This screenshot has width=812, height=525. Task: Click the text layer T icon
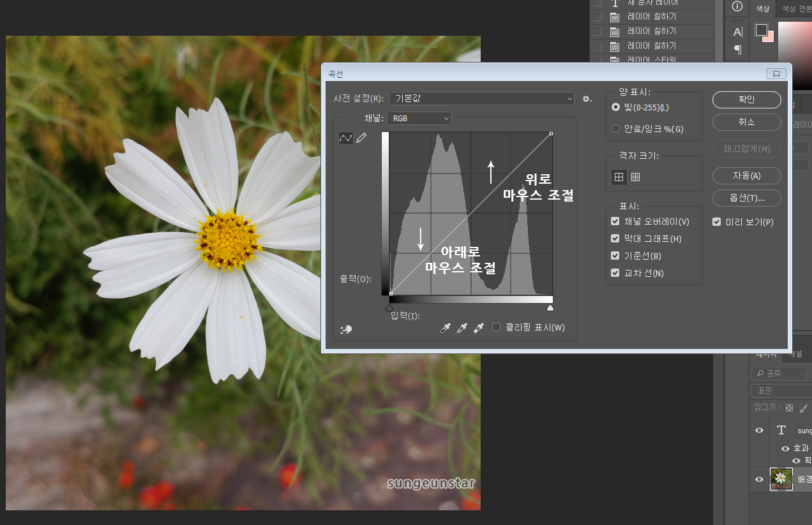click(x=781, y=431)
